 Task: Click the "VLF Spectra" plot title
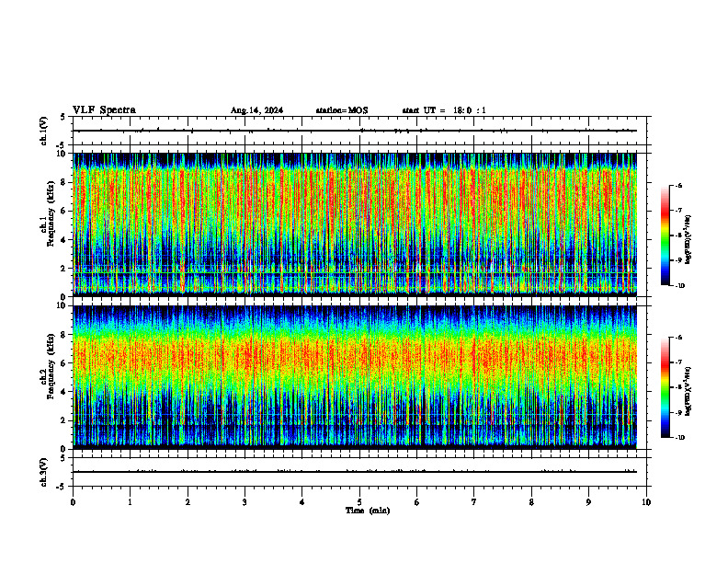point(104,110)
